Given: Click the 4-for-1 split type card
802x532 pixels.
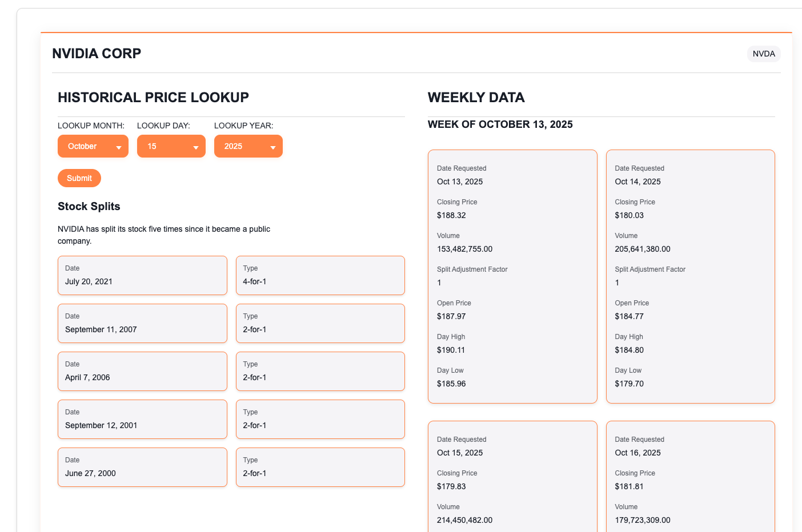Looking at the screenshot, I should tap(320, 275).
